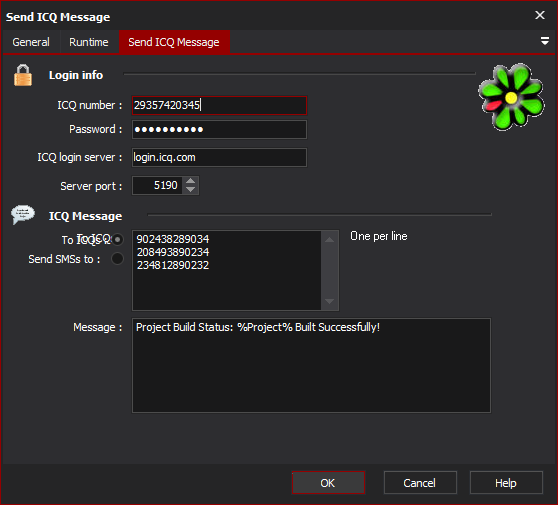Close the Send ICQ Message dialog
558x505 pixels.
[540, 15]
